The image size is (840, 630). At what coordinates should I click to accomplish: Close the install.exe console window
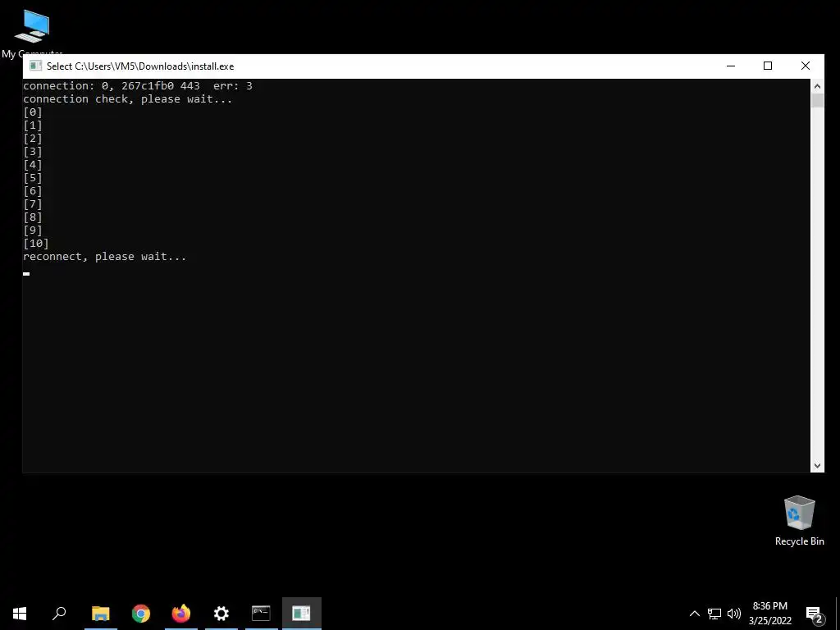pyautogui.click(x=806, y=66)
